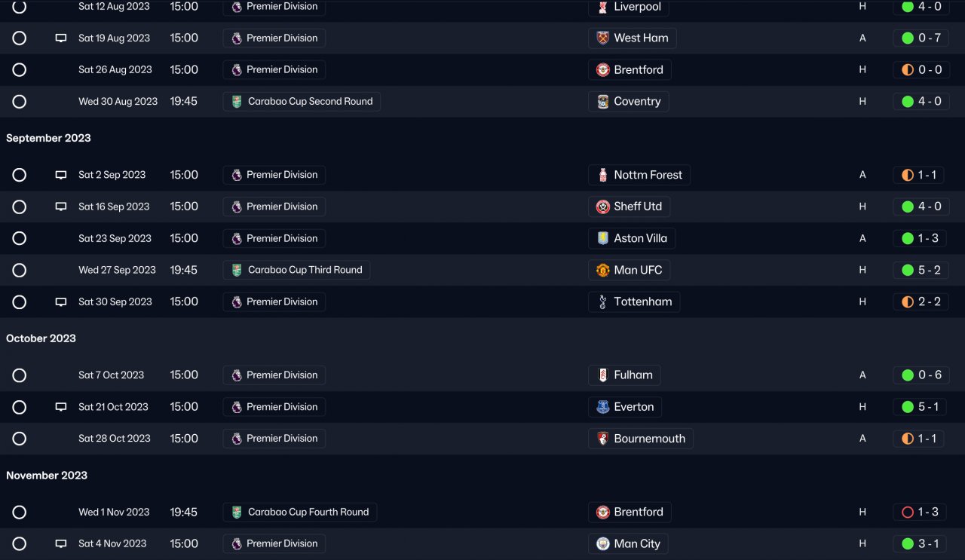Select the radio button for Brentford 26 Aug match

[20, 70]
